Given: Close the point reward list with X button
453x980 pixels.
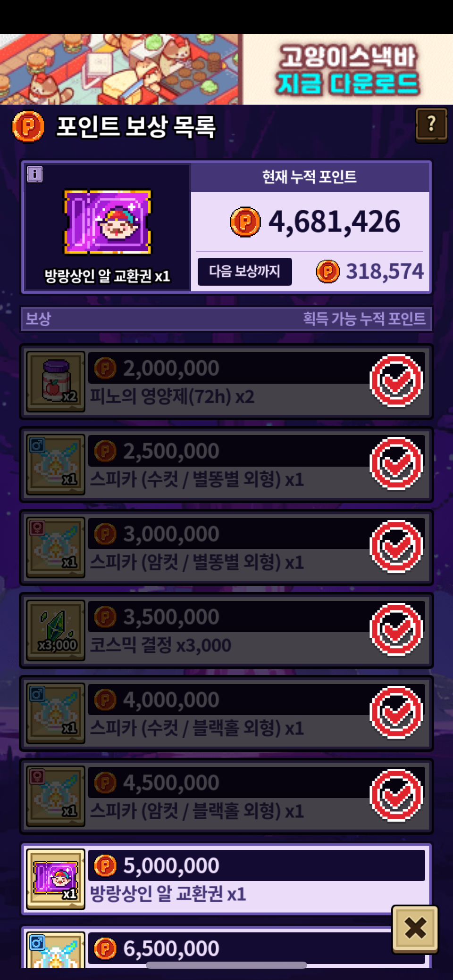Looking at the screenshot, I should pos(415,929).
